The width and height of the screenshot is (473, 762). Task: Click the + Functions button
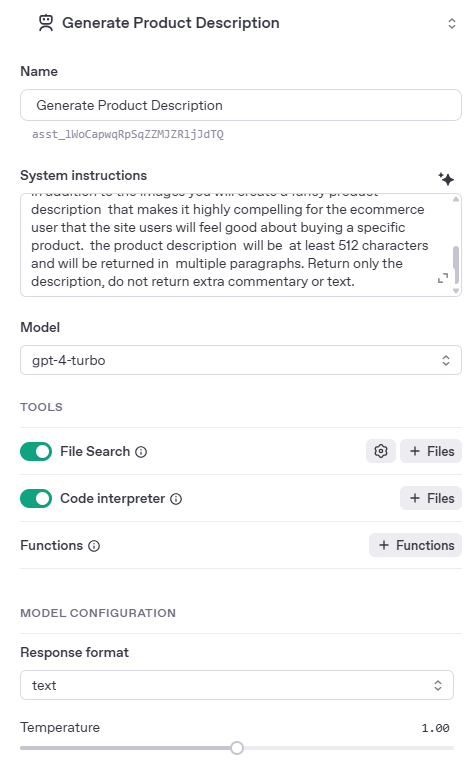pos(415,545)
